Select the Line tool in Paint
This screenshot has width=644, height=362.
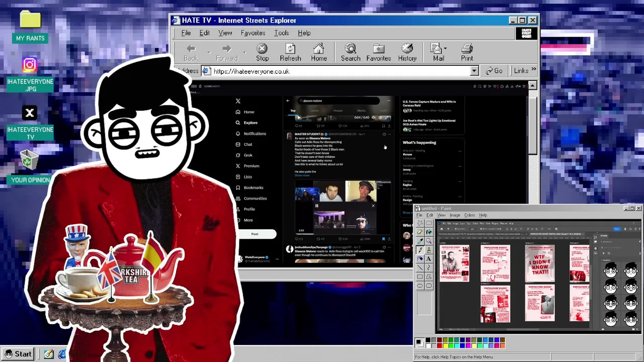coord(420,267)
